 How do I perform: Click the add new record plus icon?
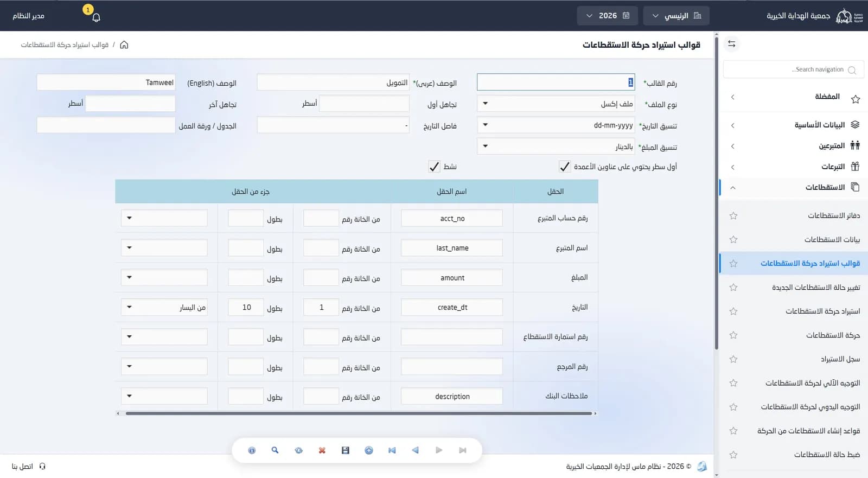(x=369, y=450)
